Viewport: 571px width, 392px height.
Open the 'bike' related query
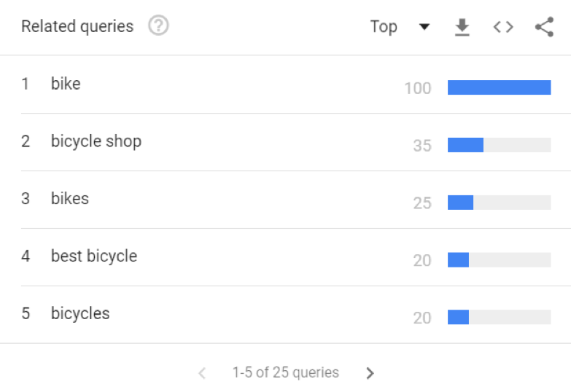66,84
